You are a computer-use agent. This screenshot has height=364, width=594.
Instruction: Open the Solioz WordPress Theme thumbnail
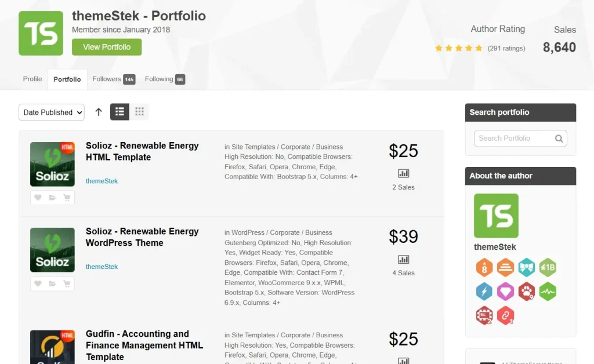point(52,250)
